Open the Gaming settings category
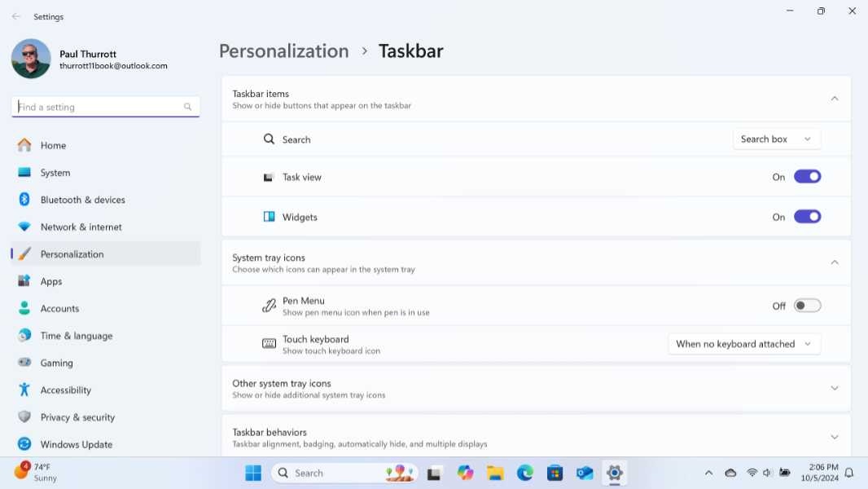Screen dimensions: 868x489 click(105, 362)
